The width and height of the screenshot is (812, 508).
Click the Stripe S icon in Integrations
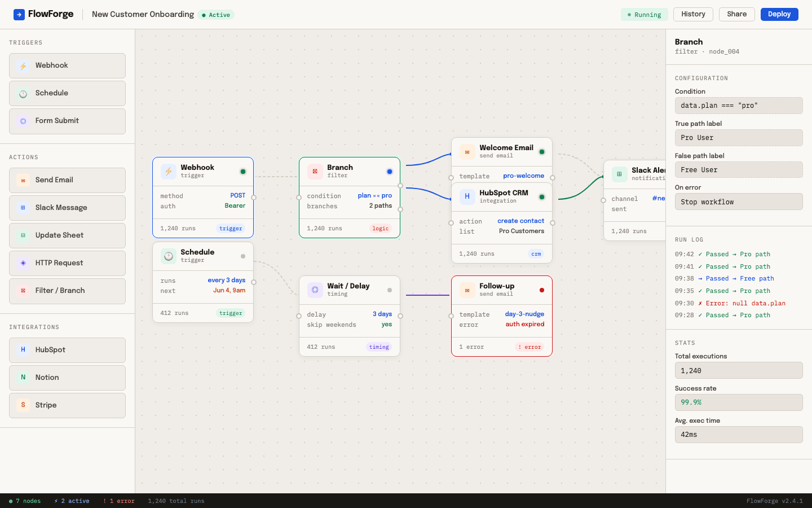23,406
